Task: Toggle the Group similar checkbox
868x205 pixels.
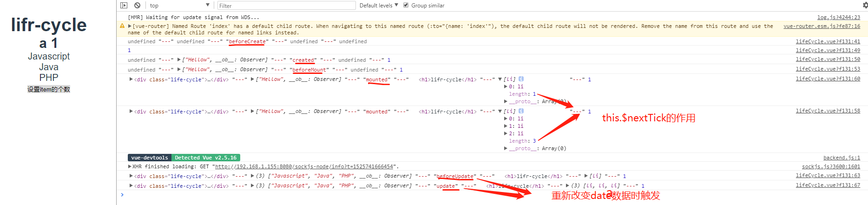Action: click(406, 5)
